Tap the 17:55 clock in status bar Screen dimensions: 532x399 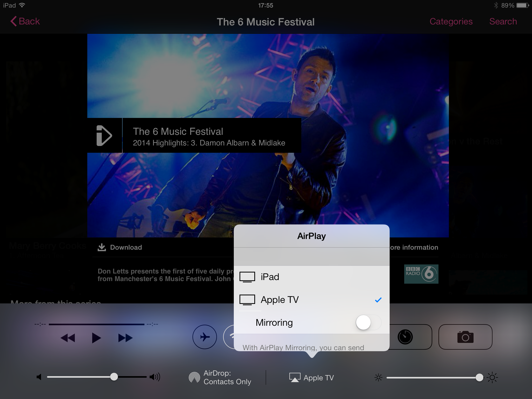266,5
